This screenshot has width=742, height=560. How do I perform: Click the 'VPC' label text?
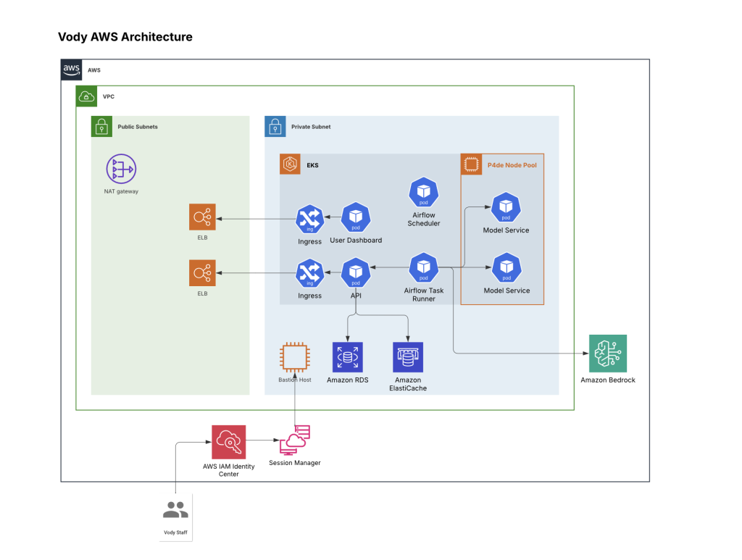(109, 96)
